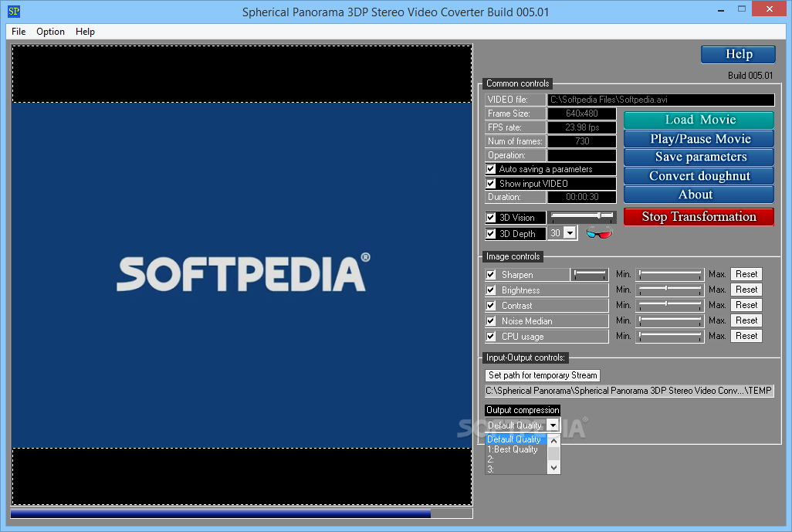Click the FPS rate value 23.98 fps
Screen dimensions: 792x532
coord(582,127)
